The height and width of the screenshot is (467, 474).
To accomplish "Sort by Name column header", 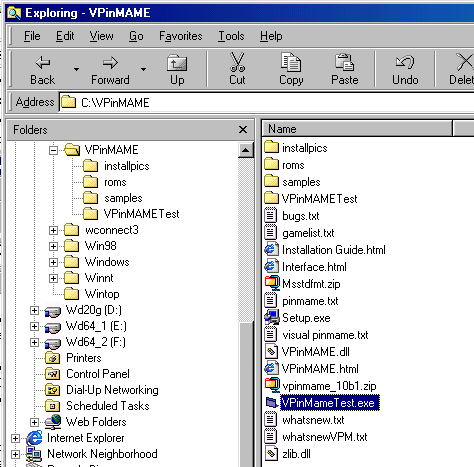I will point(357,129).
